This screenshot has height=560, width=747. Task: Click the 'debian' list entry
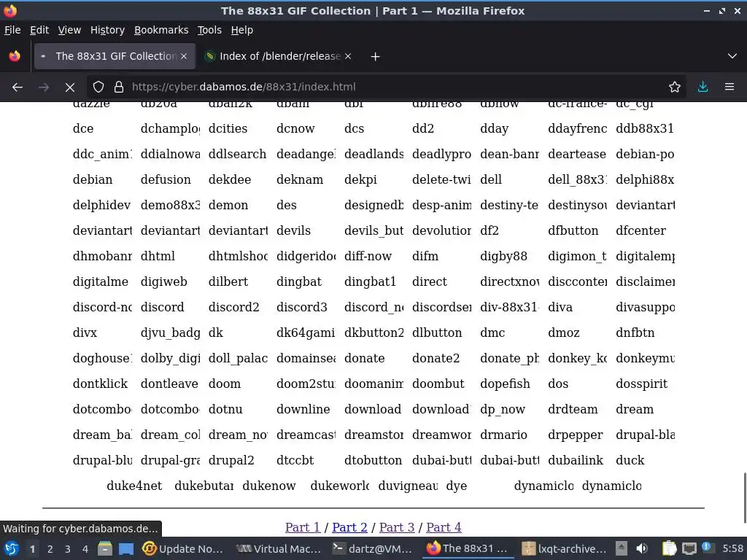click(x=93, y=179)
